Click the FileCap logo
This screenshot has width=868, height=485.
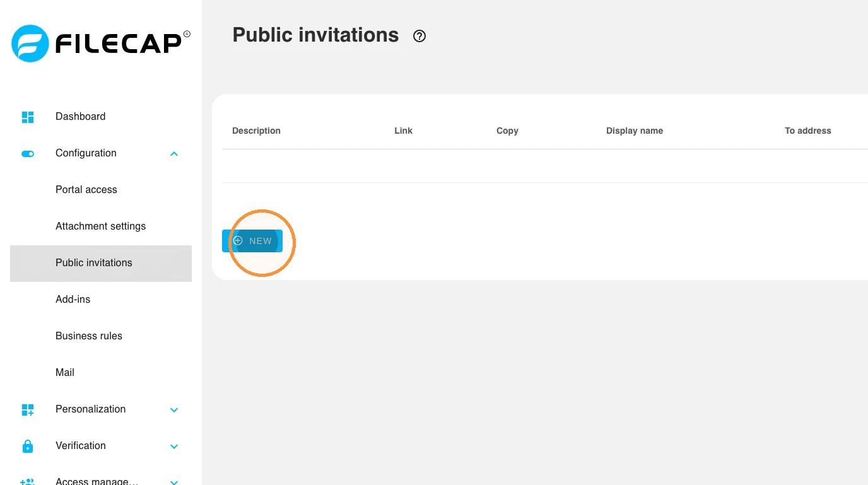(101, 44)
